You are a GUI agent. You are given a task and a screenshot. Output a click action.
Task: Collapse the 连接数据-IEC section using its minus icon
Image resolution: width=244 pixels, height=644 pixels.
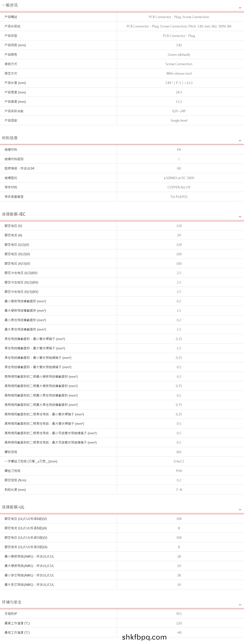pos(240,217)
